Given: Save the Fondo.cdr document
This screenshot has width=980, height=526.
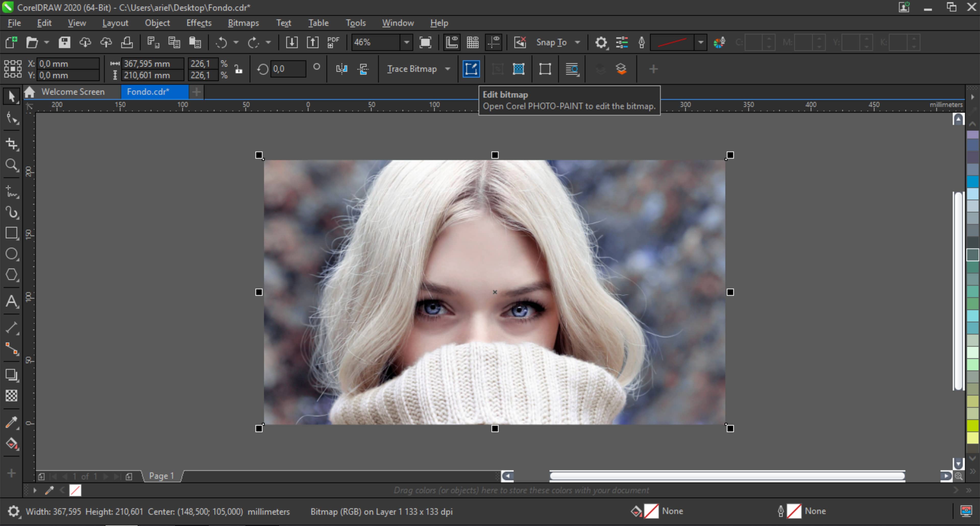Looking at the screenshot, I should point(65,42).
